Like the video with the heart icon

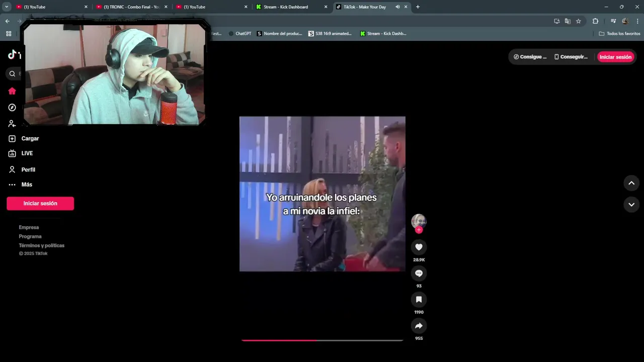click(419, 247)
